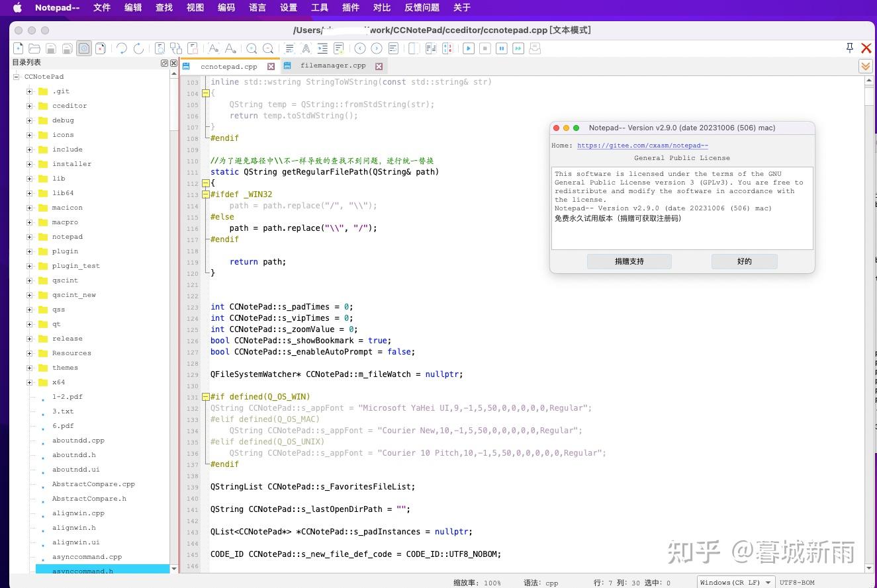Open the 插件 menu
Image resolution: width=877 pixels, height=588 pixels.
(350, 8)
